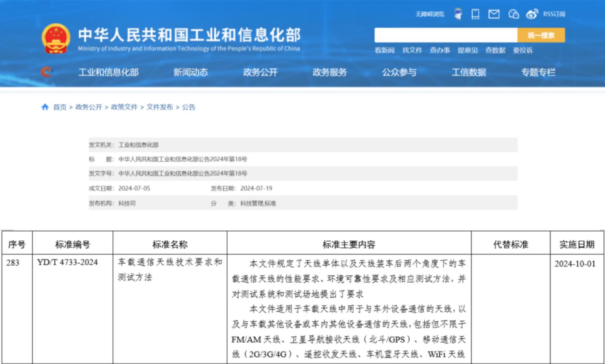Click the 分类 value 科技管理,标准
This screenshot has height=364, width=605.
click(258, 203)
